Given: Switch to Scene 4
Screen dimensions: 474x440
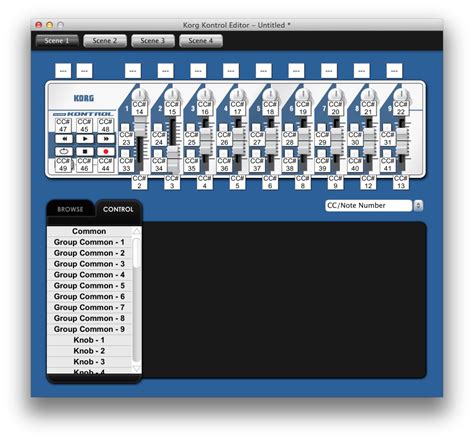Looking at the screenshot, I should (x=201, y=41).
